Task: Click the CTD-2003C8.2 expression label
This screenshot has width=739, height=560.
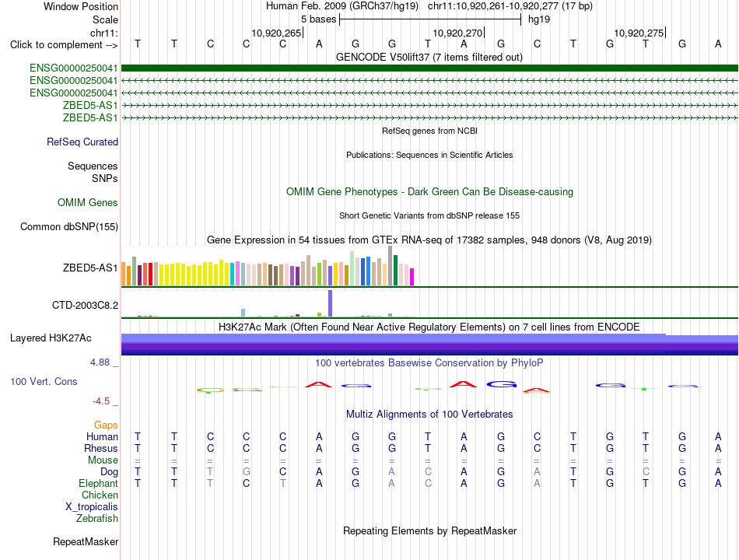Action: (x=85, y=305)
